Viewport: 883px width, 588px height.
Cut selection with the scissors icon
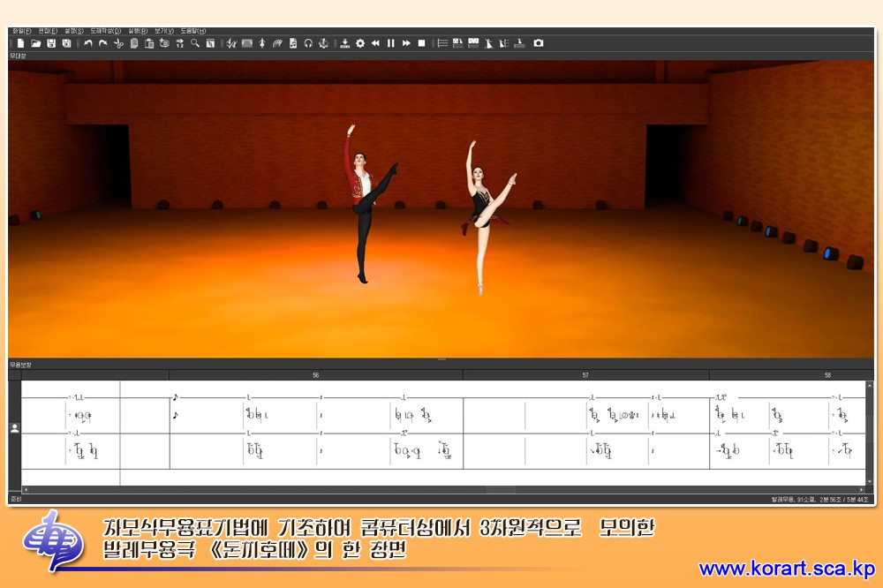pyautogui.click(x=118, y=43)
